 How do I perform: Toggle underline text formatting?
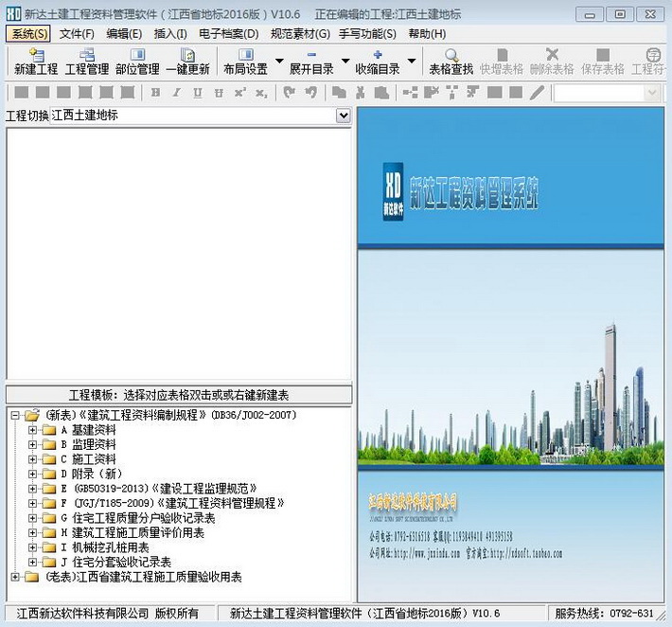coord(198,93)
